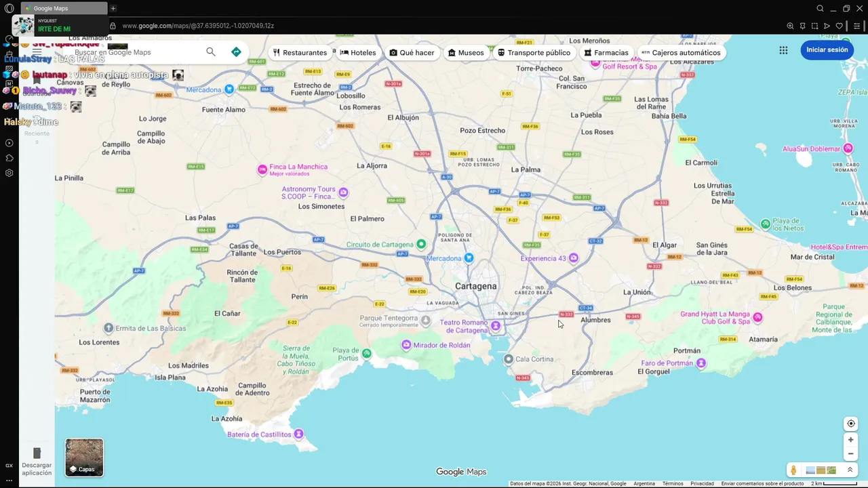Open the AluaSun Doblemar pin
Screen dimensions: 868x488
click(x=848, y=148)
